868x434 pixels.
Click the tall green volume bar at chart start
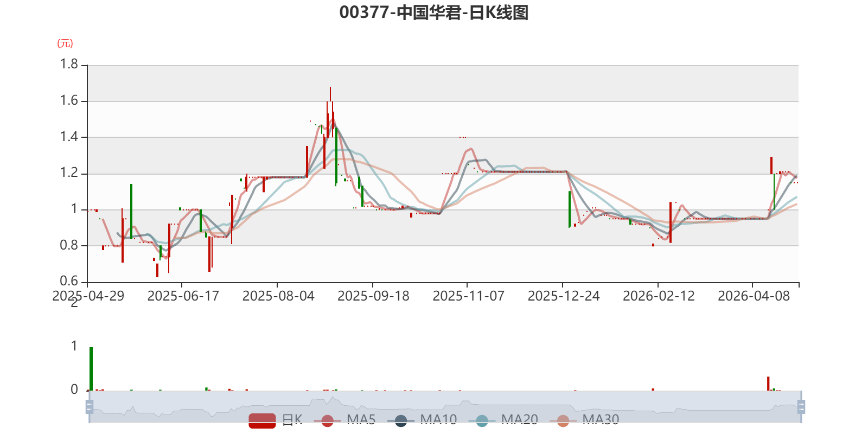tap(91, 369)
